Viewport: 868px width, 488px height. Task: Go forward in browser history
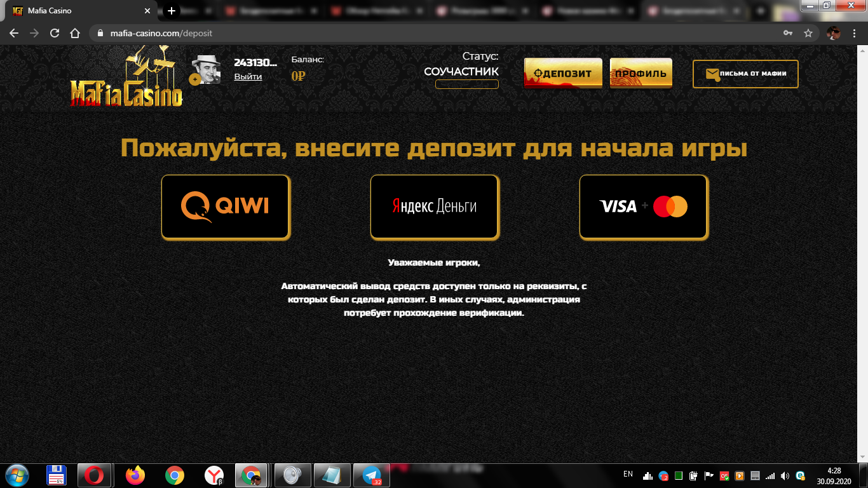34,33
